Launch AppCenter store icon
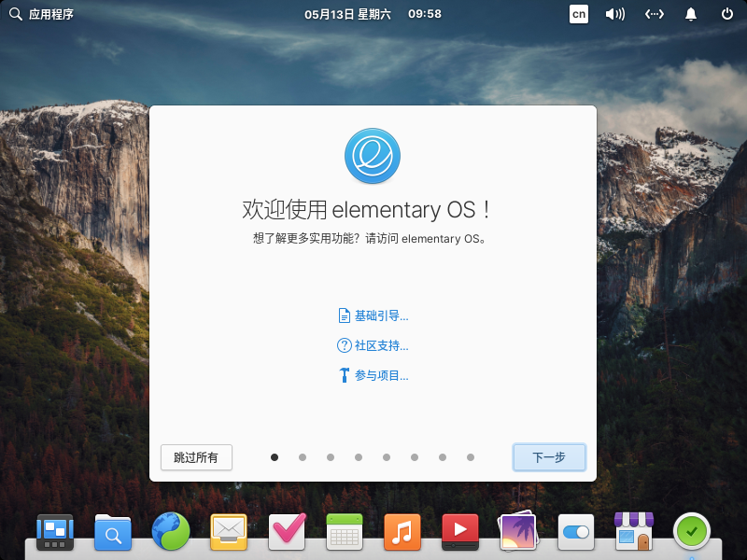This screenshot has height=560, width=747. (634, 531)
